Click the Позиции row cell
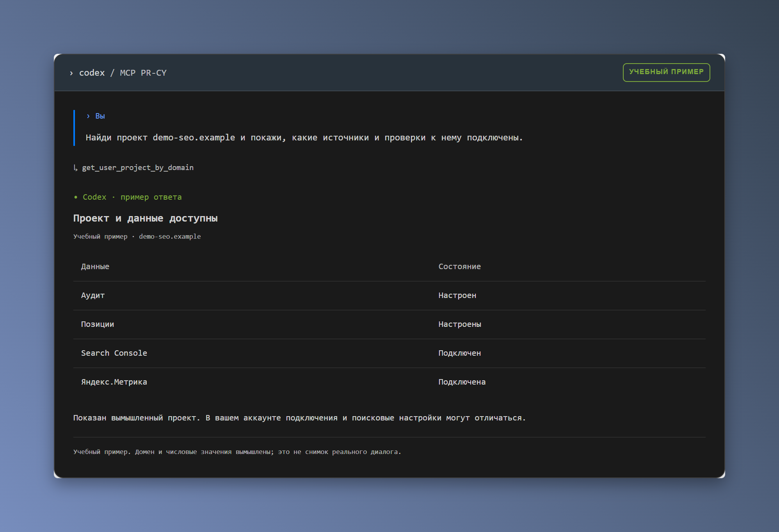779x532 pixels. (x=98, y=325)
